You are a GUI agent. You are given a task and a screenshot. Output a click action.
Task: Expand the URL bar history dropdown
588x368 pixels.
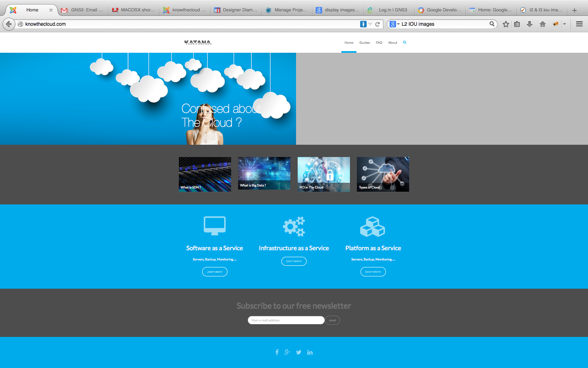click(370, 24)
